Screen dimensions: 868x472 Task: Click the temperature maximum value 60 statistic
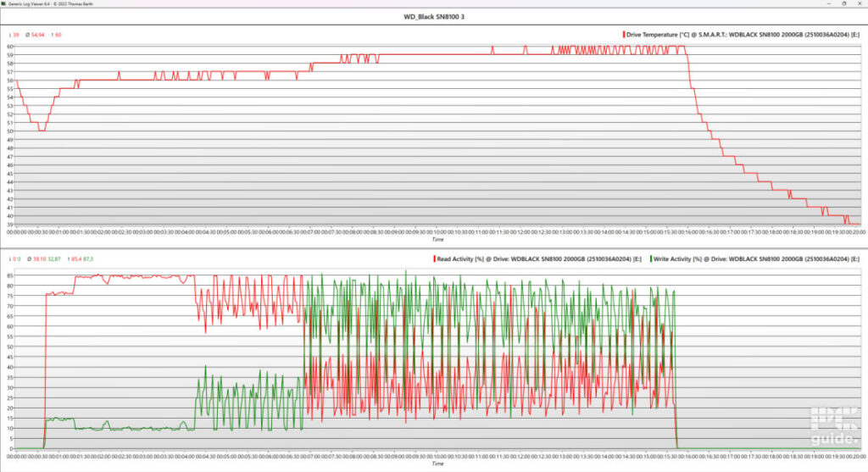click(57, 35)
